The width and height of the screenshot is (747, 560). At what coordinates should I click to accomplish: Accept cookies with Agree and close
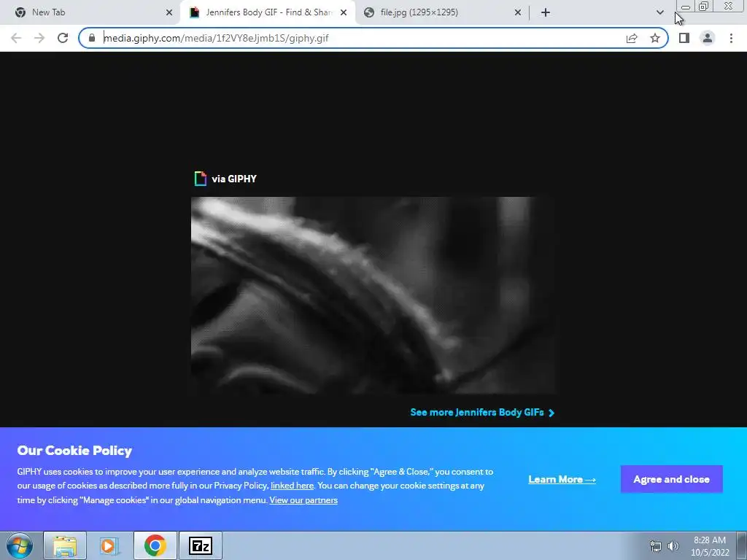click(672, 479)
